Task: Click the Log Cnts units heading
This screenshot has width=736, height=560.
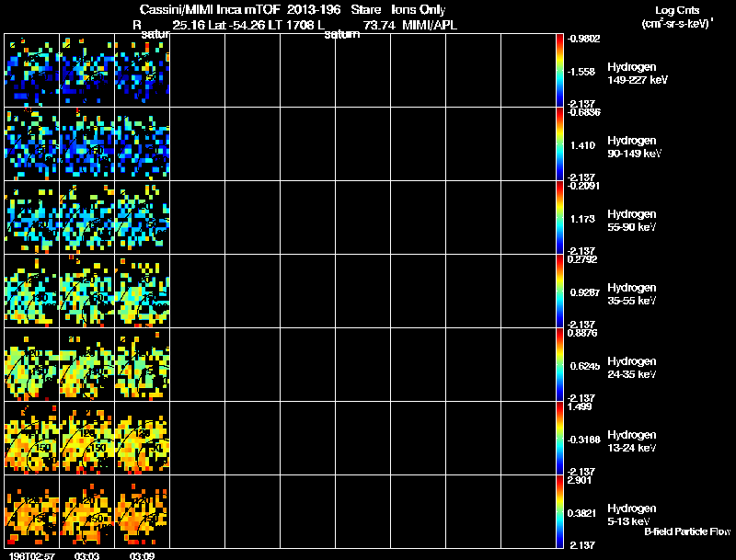Action: [x=680, y=16]
